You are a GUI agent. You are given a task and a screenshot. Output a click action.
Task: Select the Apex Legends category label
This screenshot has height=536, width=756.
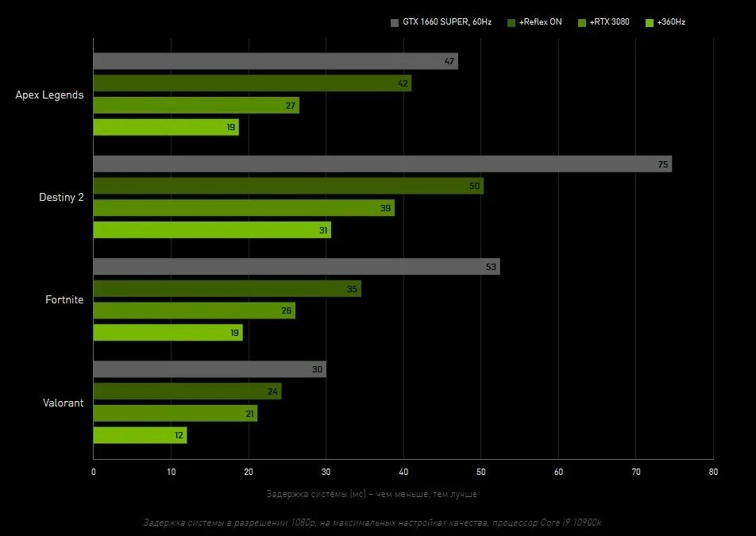(x=49, y=94)
